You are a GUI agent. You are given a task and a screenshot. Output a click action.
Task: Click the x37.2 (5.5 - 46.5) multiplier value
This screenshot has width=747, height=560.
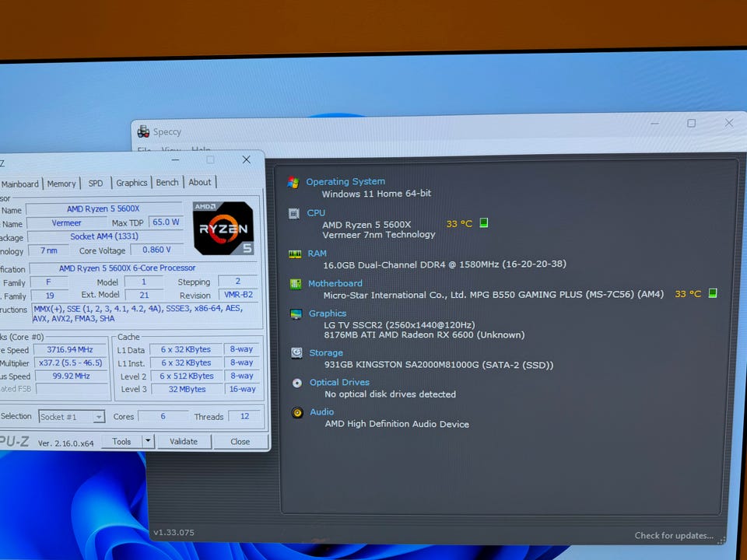tap(71, 363)
